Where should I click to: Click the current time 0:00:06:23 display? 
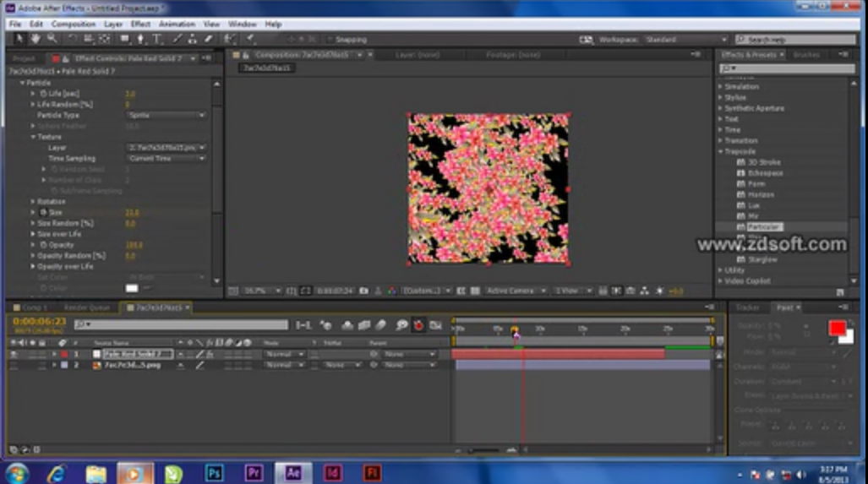click(40, 321)
